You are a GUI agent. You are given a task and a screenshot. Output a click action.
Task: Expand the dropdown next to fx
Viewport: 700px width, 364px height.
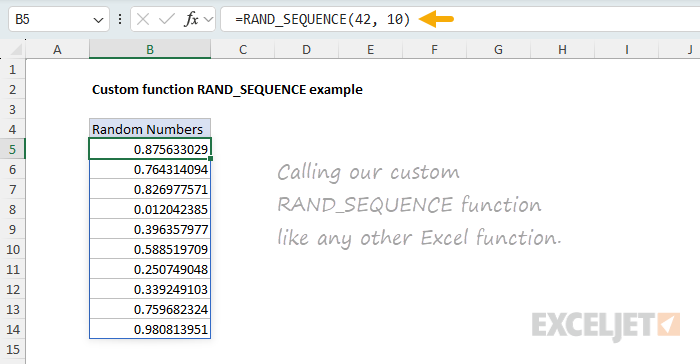pyautogui.click(x=208, y=19)
